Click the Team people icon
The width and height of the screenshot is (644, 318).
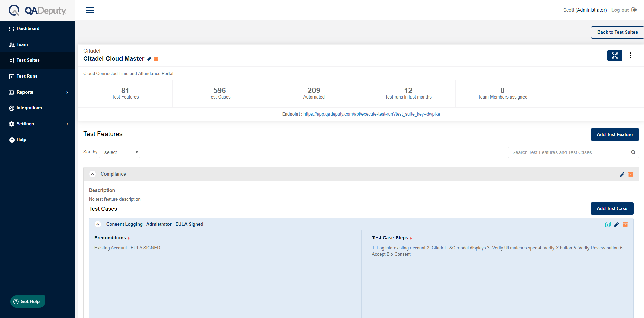point(12,45)
